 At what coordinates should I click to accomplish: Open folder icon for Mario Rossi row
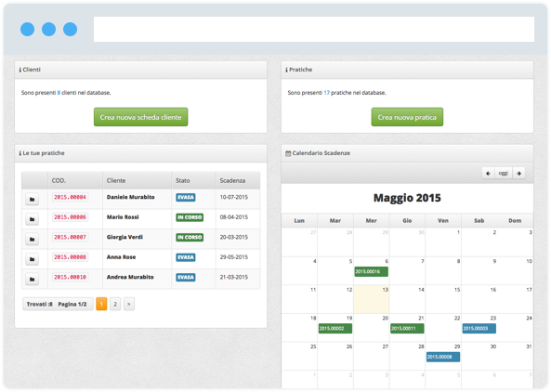[x=32, y=219]
